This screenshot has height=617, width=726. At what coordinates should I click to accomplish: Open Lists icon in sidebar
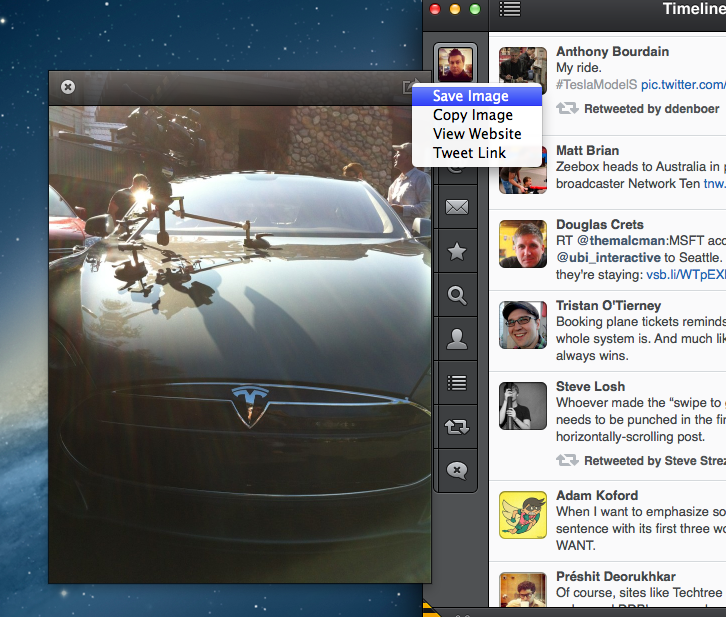pos(457,383)
